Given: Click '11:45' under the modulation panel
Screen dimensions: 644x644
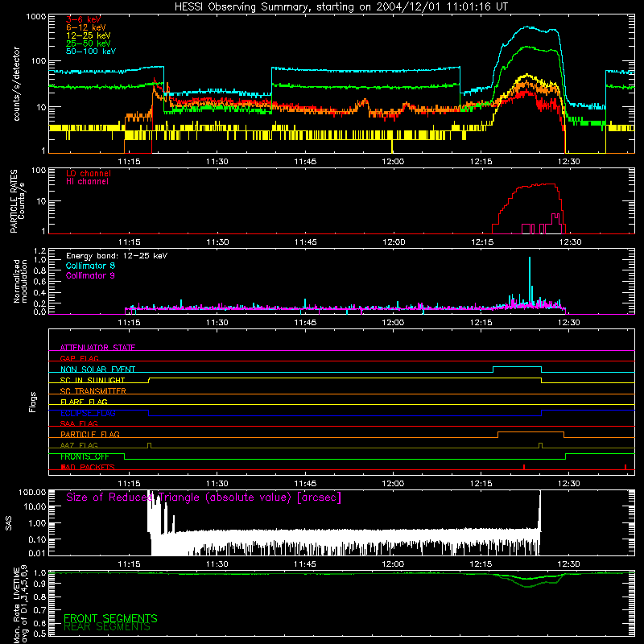Looking at the screenshot, I should 305,323.
